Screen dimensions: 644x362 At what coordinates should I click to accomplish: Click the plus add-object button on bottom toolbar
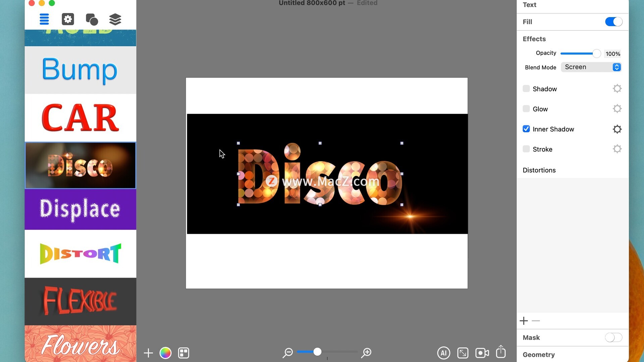point(148,353)
